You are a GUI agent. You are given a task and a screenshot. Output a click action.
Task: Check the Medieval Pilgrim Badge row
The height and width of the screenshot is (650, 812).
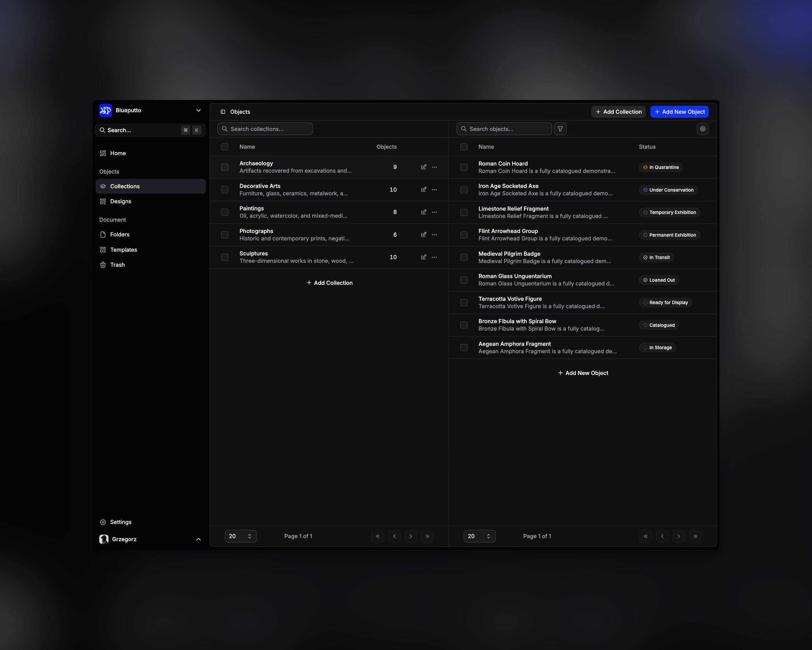coord(464,257)
